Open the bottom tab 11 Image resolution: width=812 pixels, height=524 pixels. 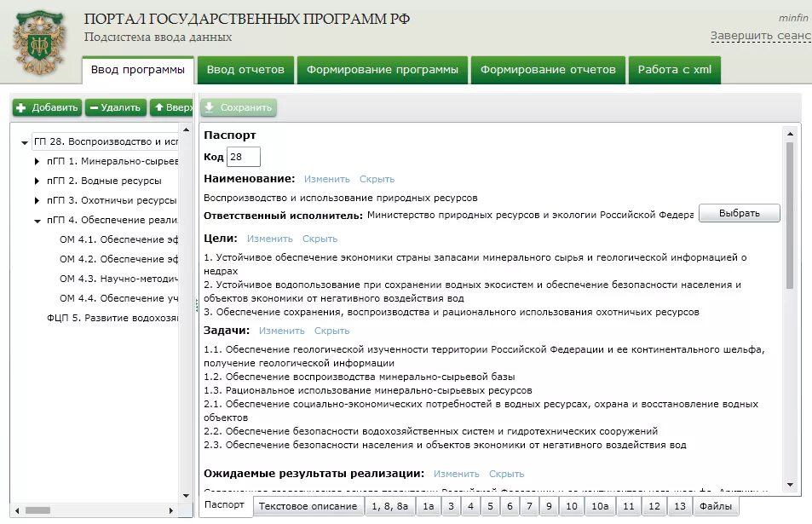(x=629, y=506)
